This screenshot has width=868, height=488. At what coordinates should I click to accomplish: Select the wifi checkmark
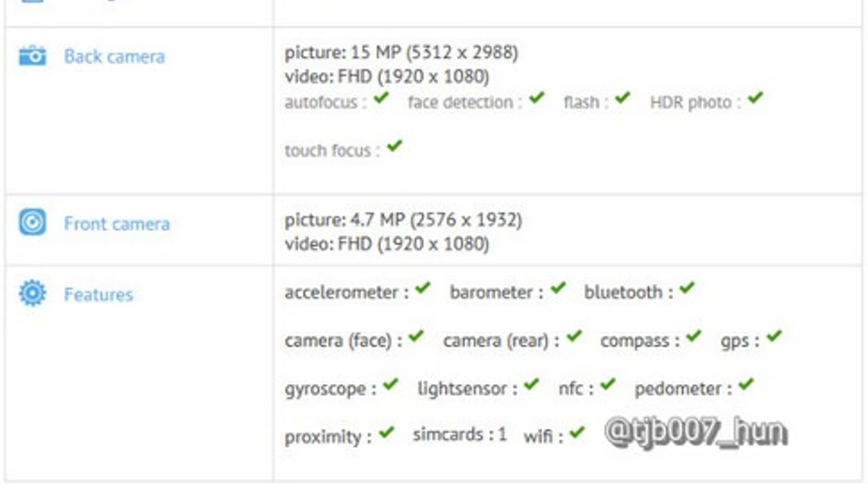577,432
